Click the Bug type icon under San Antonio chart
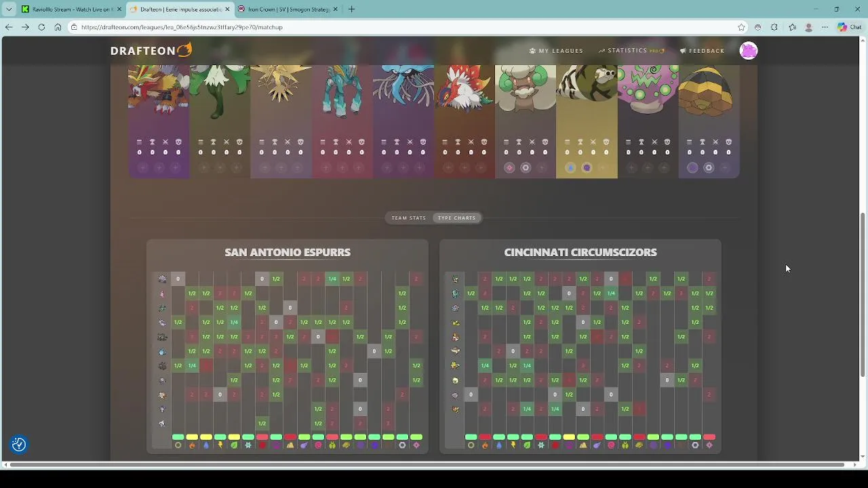This screenshot has width=868, height=488. 332,445
